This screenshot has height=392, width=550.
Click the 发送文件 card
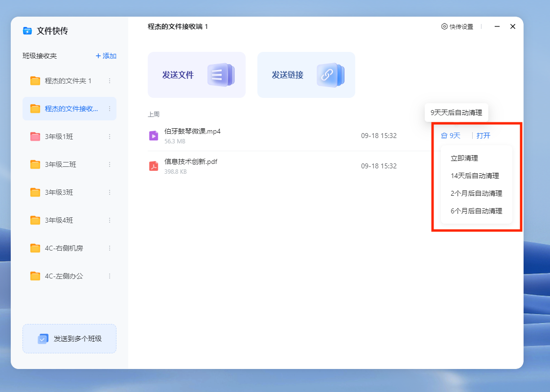tap(196, 75)
